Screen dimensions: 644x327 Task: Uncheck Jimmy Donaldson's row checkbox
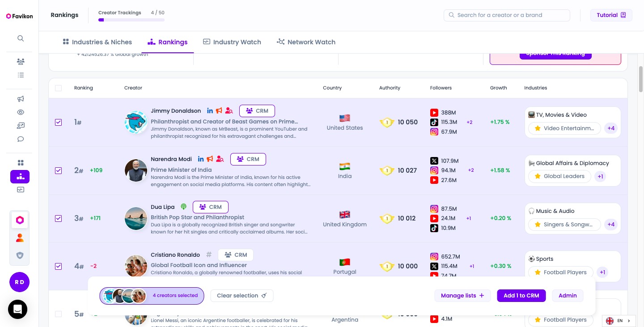point(58,122)
